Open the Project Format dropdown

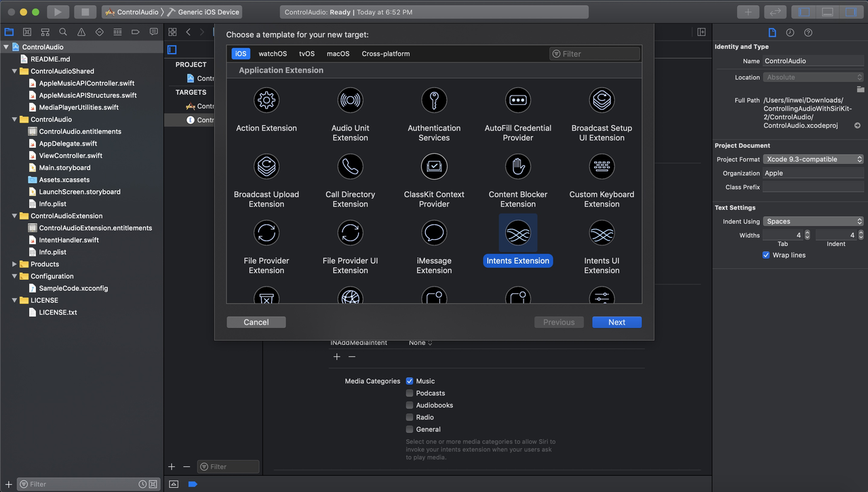813,159
